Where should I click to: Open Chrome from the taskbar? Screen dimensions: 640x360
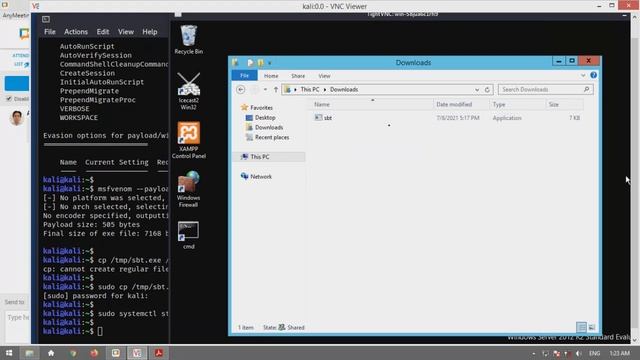(73, 353)
